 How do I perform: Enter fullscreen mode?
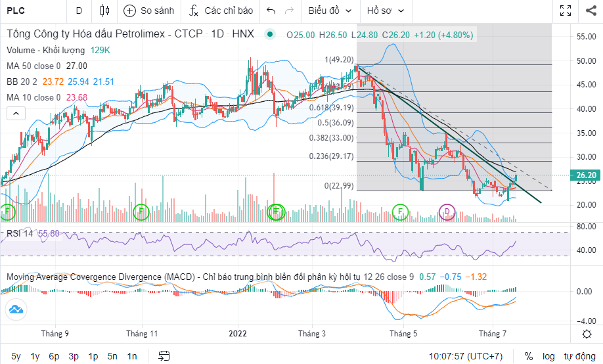(565, 11)
